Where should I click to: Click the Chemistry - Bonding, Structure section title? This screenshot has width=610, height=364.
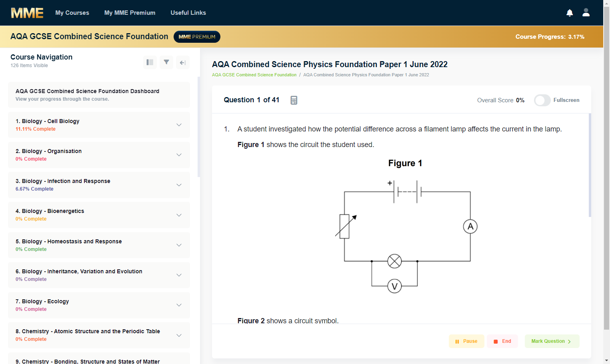[x=88, y=361]
